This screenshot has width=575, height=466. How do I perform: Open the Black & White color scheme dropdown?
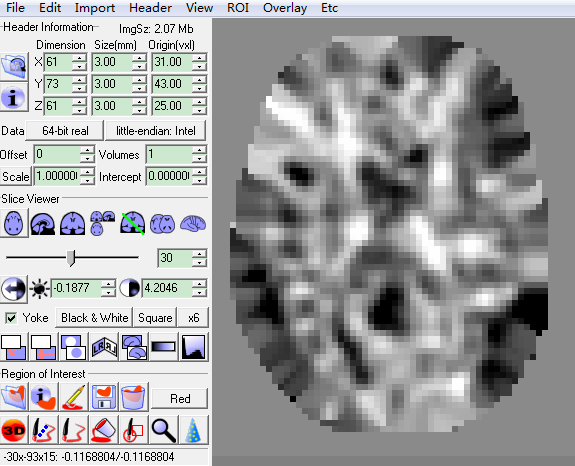point(95,318)
